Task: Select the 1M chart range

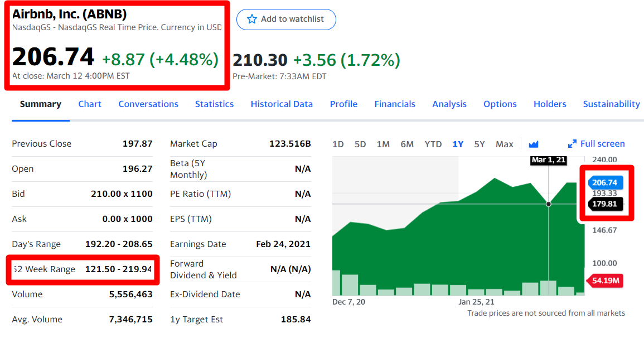Action: tap(383, 144)
